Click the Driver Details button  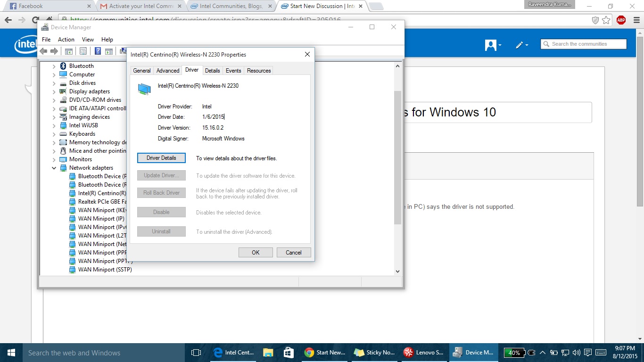click(x=161, y=158)
